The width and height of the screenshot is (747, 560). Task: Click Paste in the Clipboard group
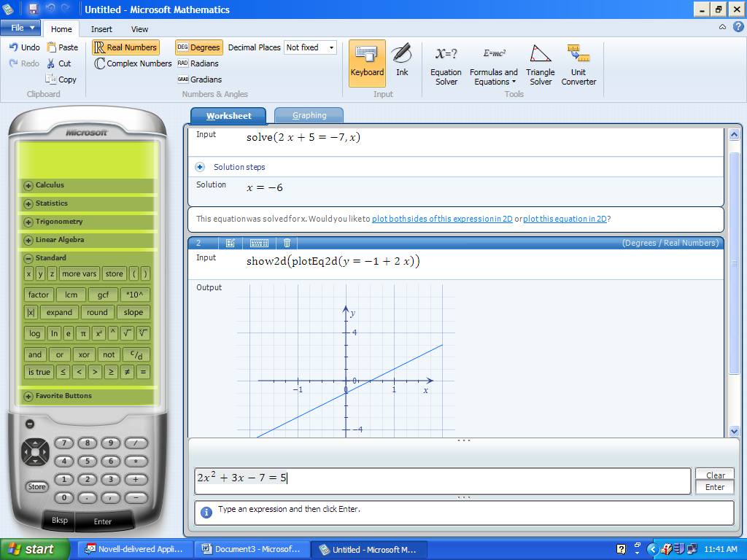coord(63,47)
